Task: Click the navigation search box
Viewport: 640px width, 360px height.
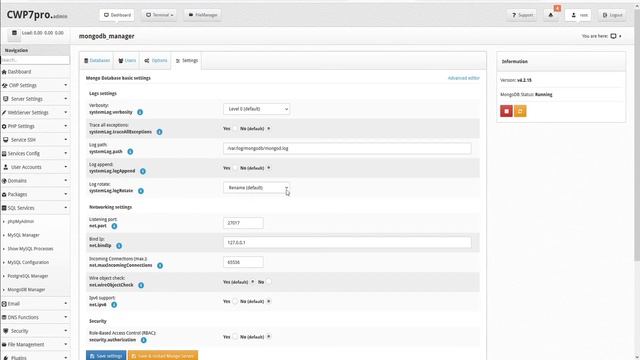Action: point(35,60)
